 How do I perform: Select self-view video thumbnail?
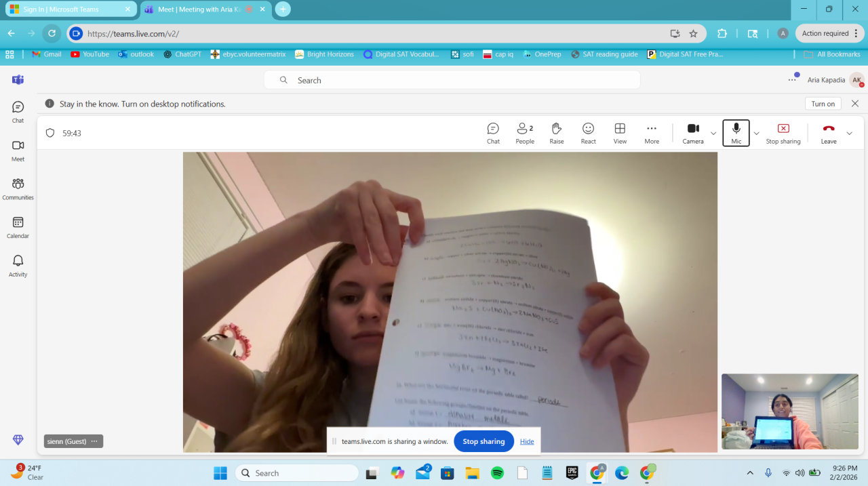click(790, 411)
